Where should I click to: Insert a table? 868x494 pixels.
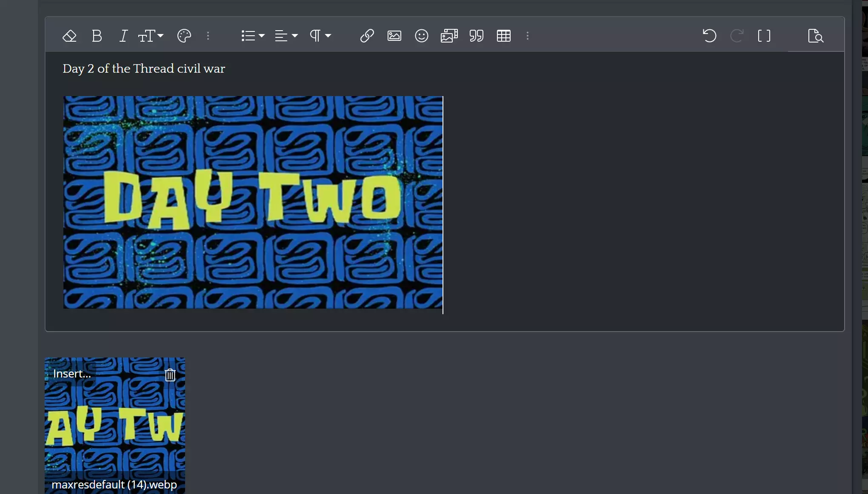point(504,36)
